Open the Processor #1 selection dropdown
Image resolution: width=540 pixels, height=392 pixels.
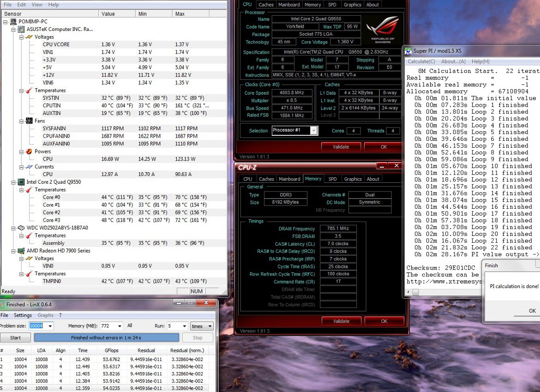pos(313,131)
